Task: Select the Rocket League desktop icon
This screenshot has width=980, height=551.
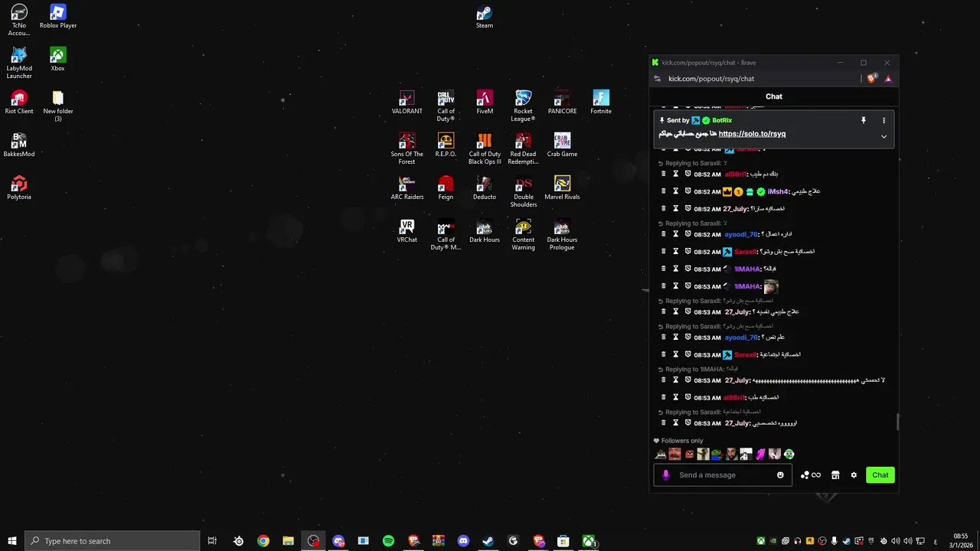Action: (x=523, y=106)
